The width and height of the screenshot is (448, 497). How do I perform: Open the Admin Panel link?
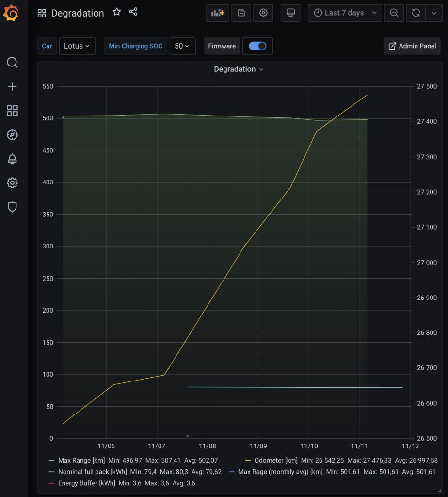coord(412,46)
